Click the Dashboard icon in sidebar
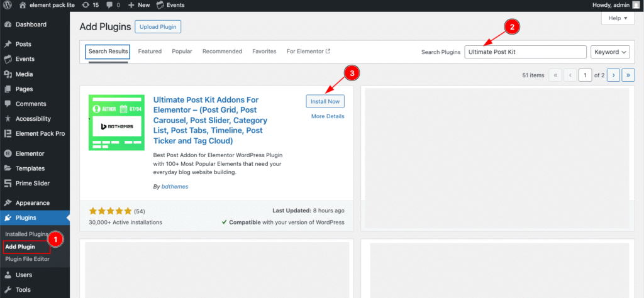The width and height of the screenshot is (644, 298). pos(8,25)
